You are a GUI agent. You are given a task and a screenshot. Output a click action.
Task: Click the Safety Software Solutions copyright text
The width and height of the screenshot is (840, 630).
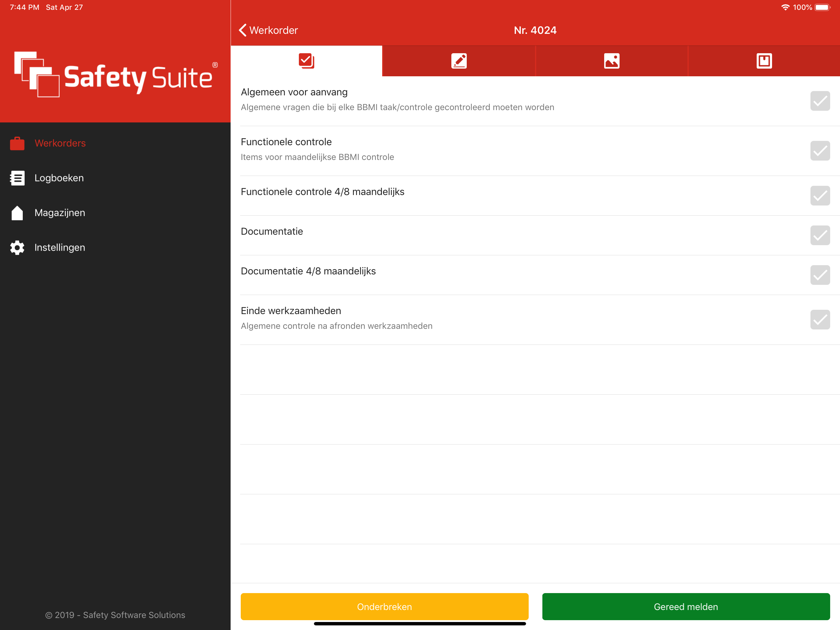[x=115, y=615]
